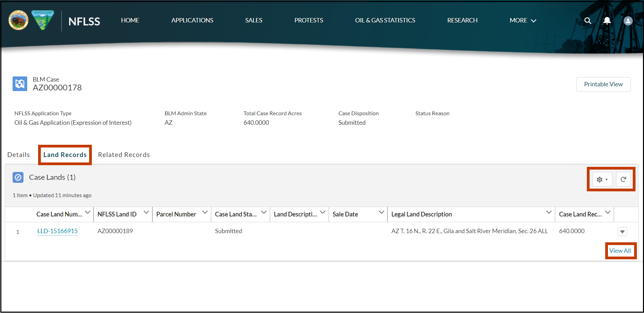Click the DOI buffalo seal logo

(18, 20)
